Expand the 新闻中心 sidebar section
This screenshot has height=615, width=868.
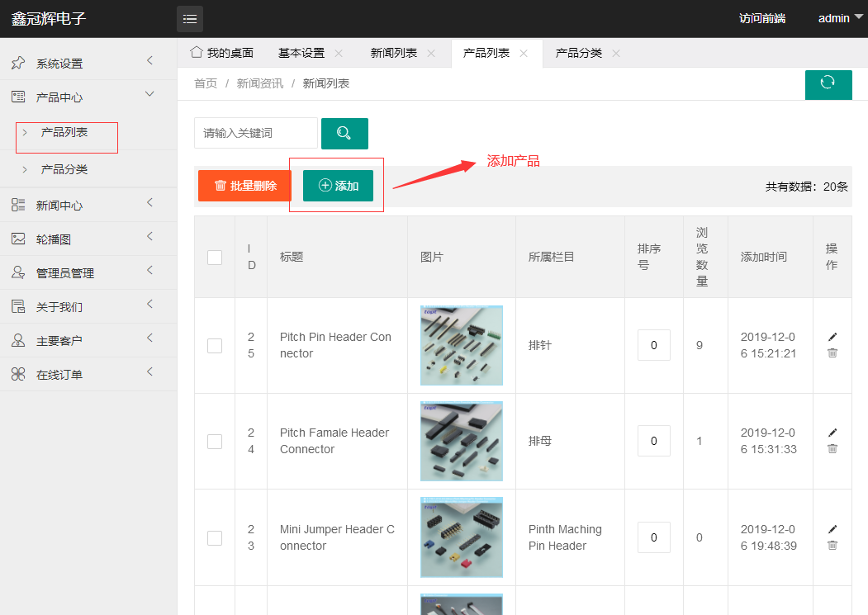[x=88, y=205]
